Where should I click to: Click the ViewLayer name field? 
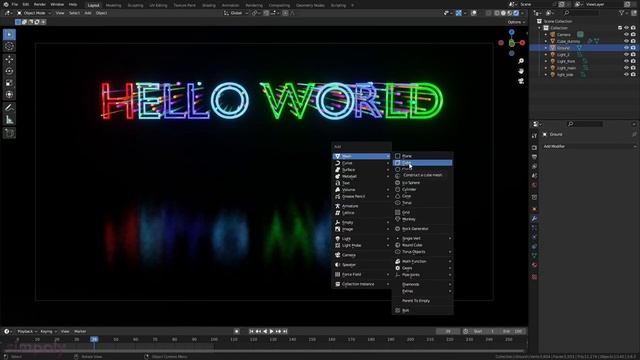coord(604,4)
